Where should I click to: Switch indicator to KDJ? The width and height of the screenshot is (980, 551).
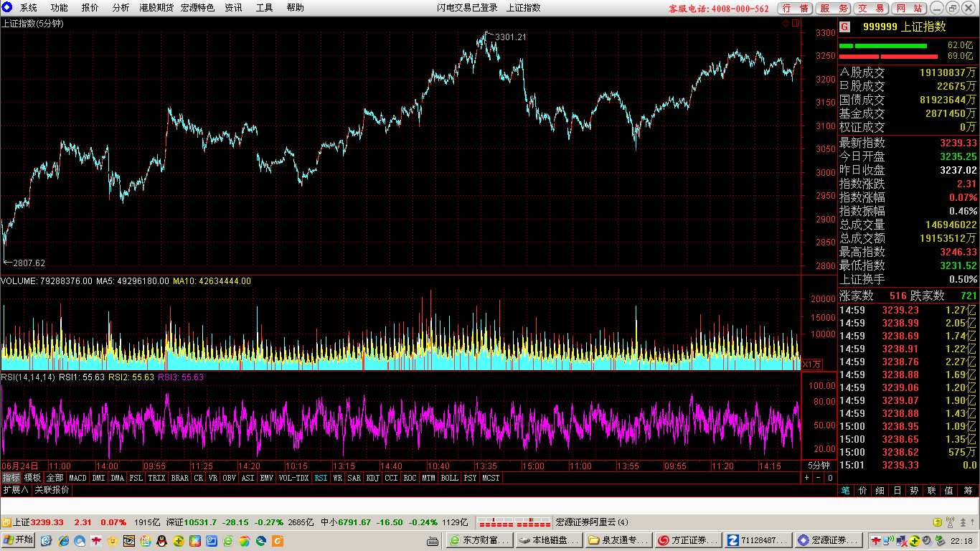pos(373,477)
